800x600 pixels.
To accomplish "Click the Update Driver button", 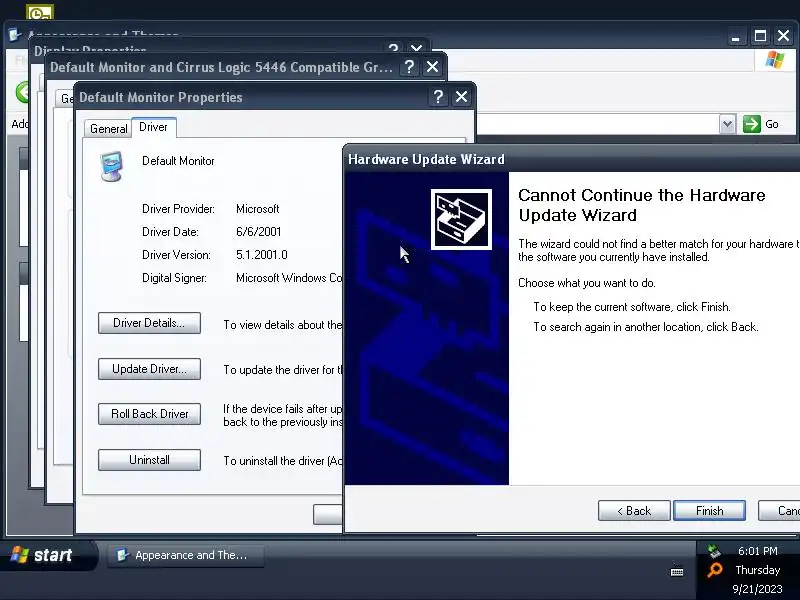I will (149, 369).
